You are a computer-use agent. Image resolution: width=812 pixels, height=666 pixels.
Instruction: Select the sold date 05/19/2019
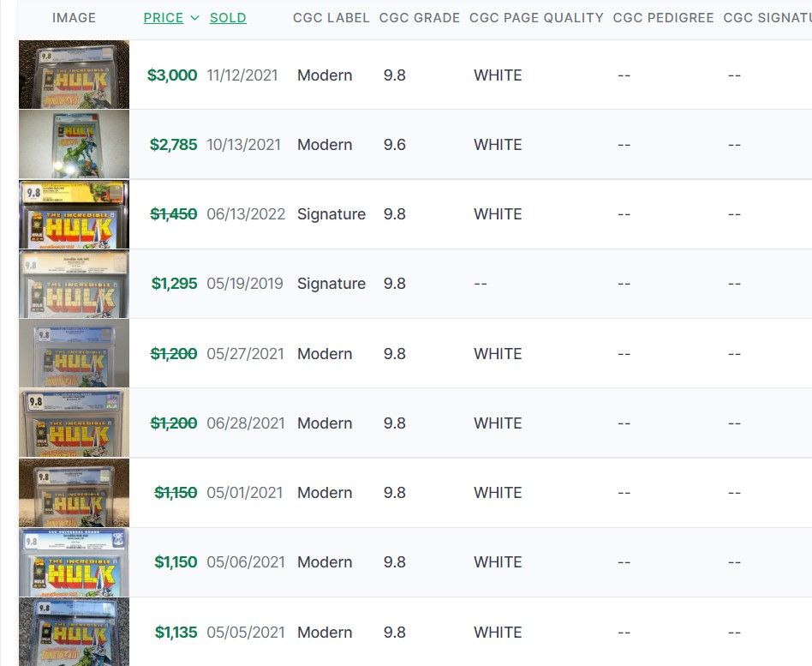tap(245, 284)
